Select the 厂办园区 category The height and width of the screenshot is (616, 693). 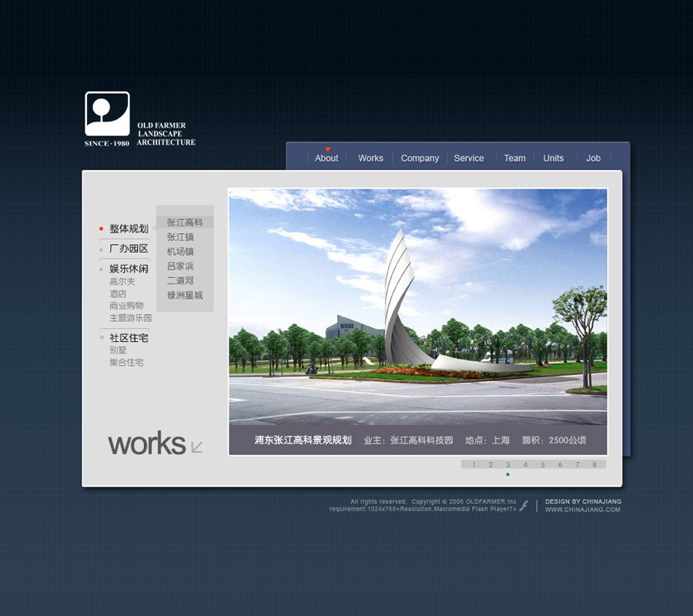[x=129, y=249]
